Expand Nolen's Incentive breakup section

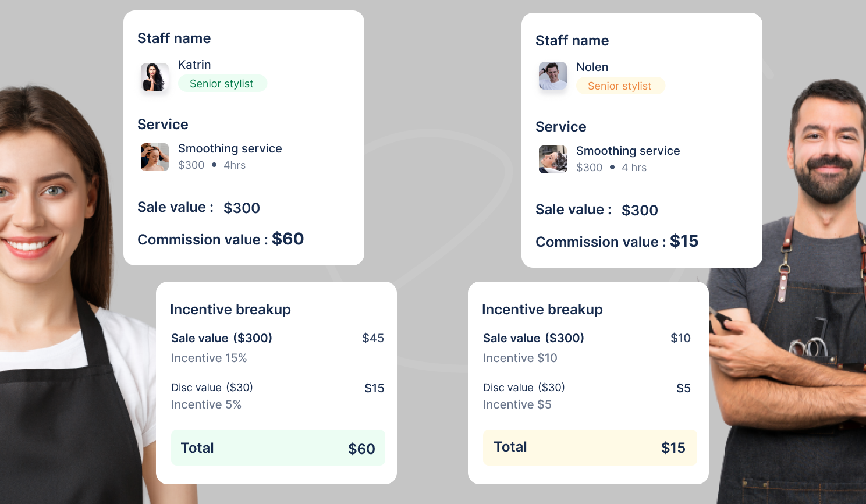click(x=542, y=309)
